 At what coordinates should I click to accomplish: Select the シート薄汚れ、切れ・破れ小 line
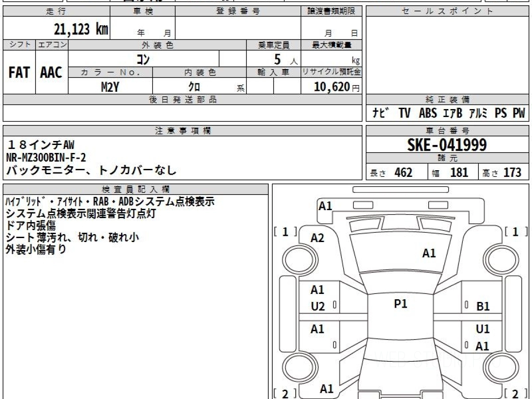72,238
